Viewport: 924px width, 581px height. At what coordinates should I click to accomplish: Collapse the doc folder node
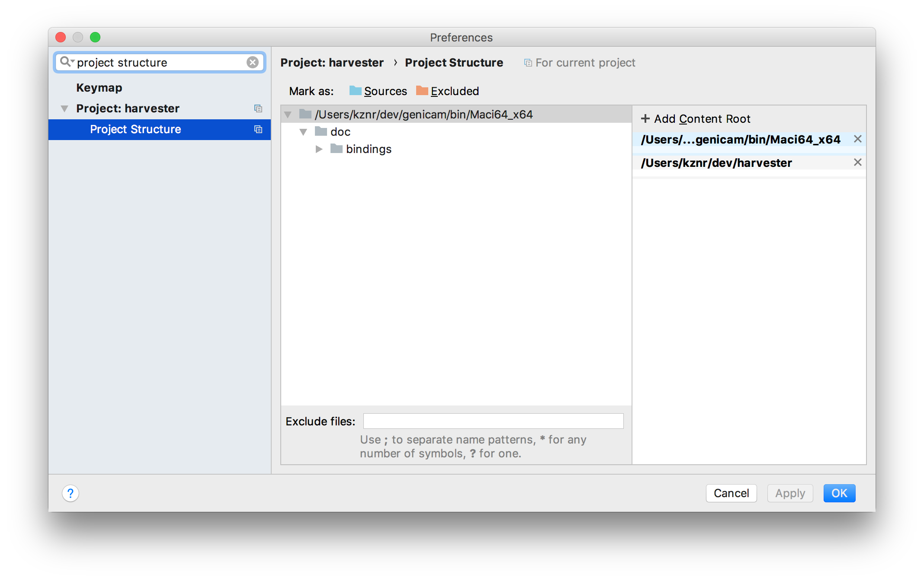coord(303,132)
